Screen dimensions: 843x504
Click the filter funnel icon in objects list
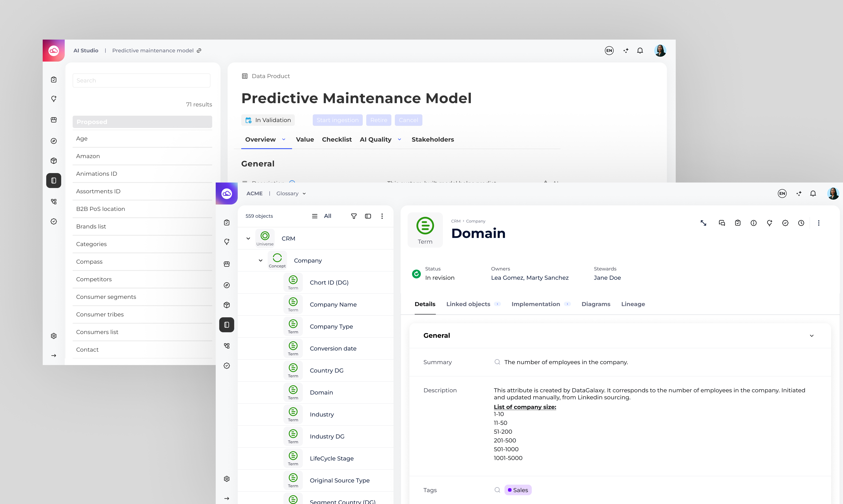354,216
